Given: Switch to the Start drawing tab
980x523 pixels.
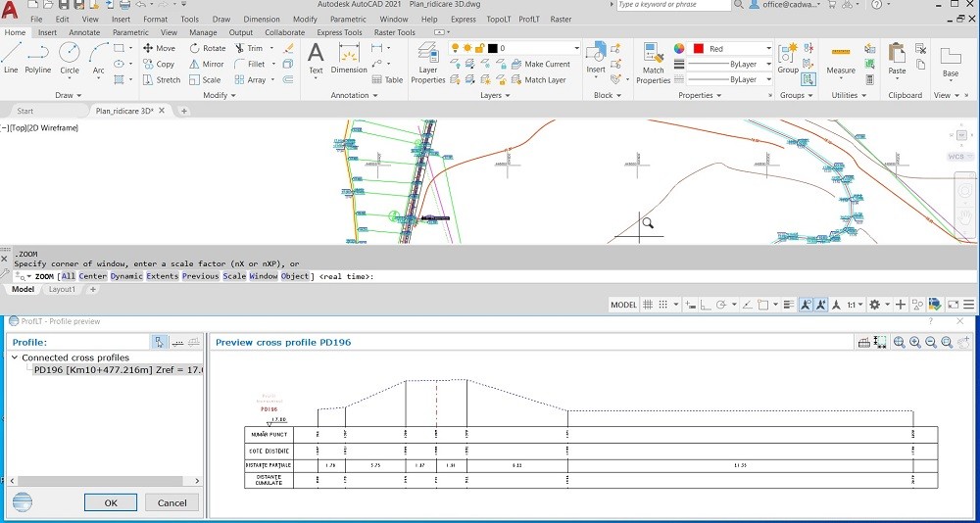Looking at the screenshot, I should point(25,111).
